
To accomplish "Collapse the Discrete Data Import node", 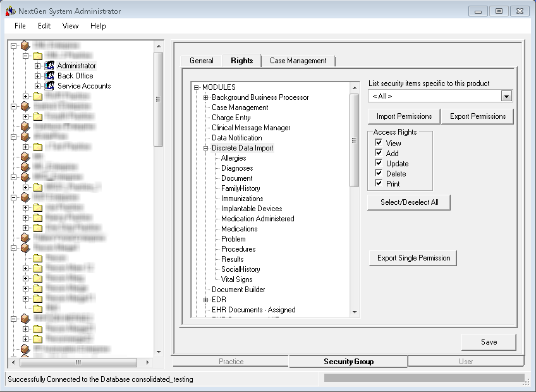I will coord(206,148).
